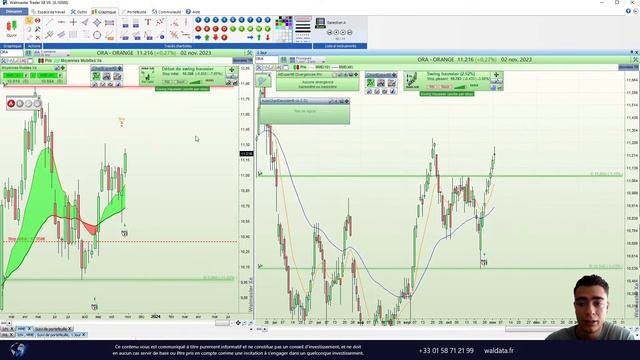The height and width of the screenshot is (360, 640).
Task: Click the left chart ORA symbol input field
Action: (x=11, y=53)
